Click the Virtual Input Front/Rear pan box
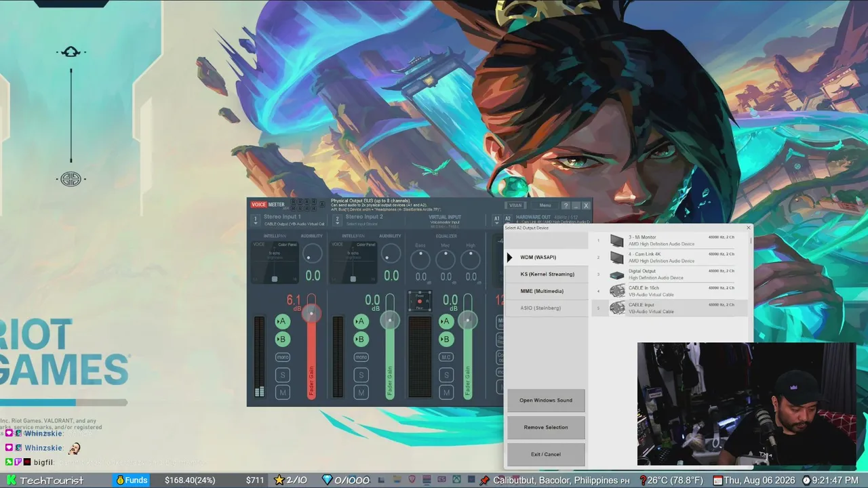 420,301
